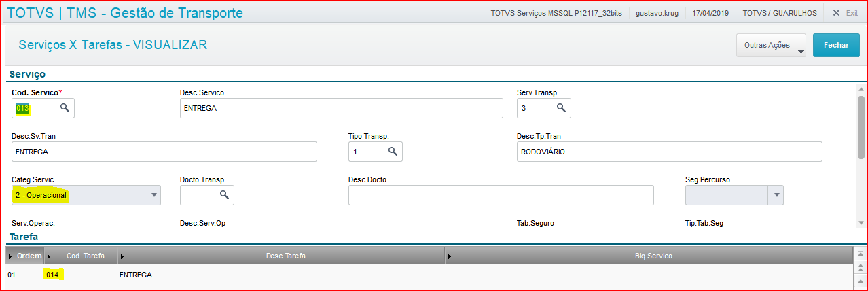The width and height of the screenshot is (868, 291).
Task: Sort by the Cod. Tarefa column header
Action: pyautogui.click(x=85, y=256)
